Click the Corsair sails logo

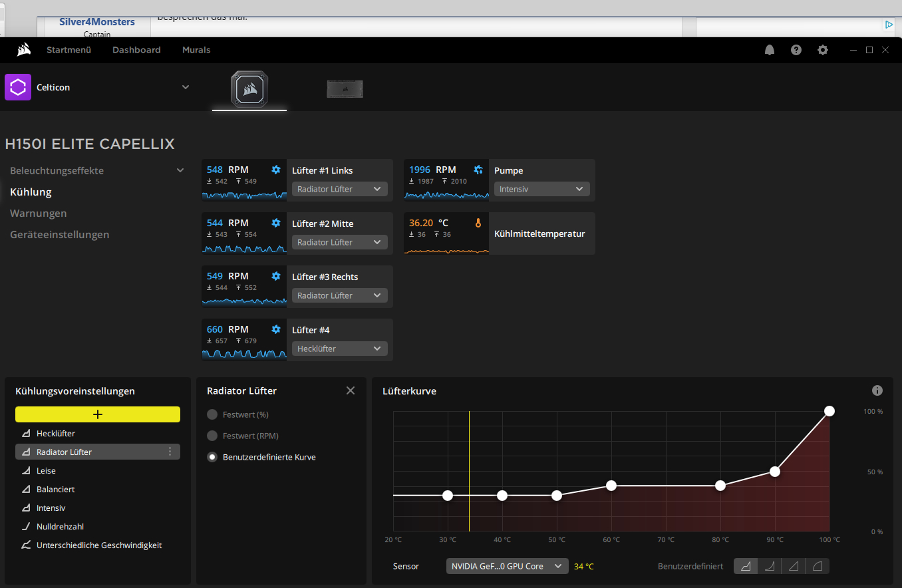click(x=24, y=49)
